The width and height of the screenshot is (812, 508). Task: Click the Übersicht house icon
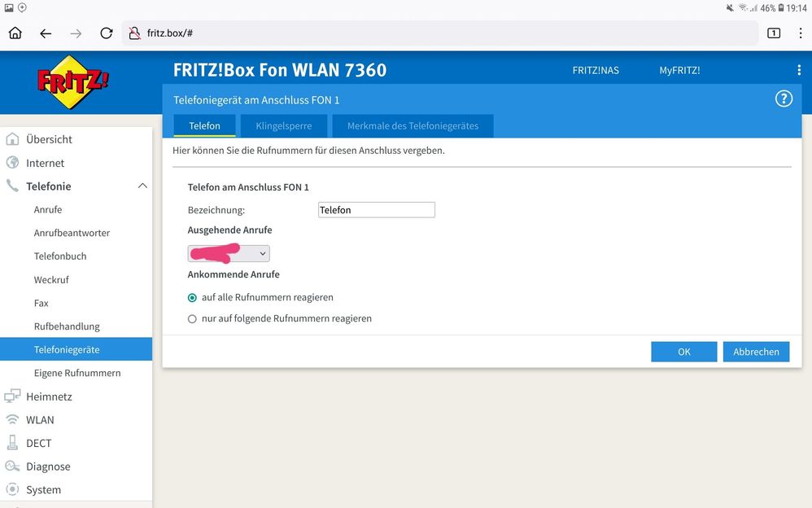[x=12, y=139]
